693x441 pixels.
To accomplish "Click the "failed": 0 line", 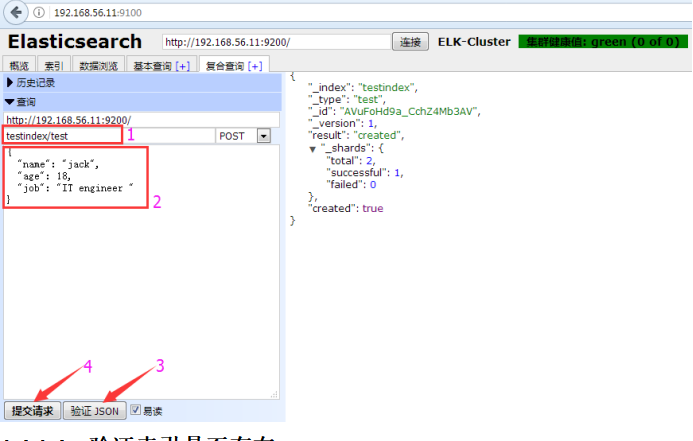I will click(x=351, y=184).
